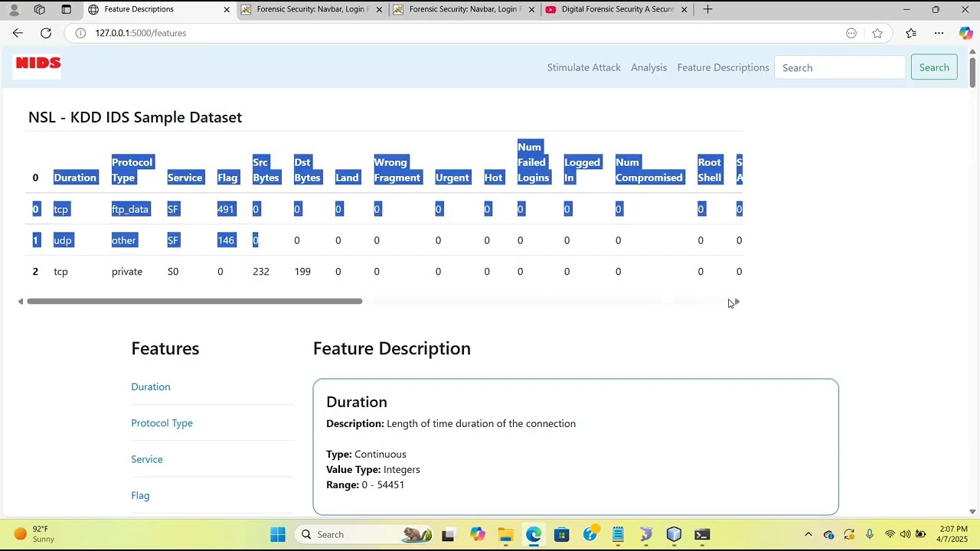Open a new browser tab
The width and height of the screenshot is (980, 551).
tap(707, 9)
